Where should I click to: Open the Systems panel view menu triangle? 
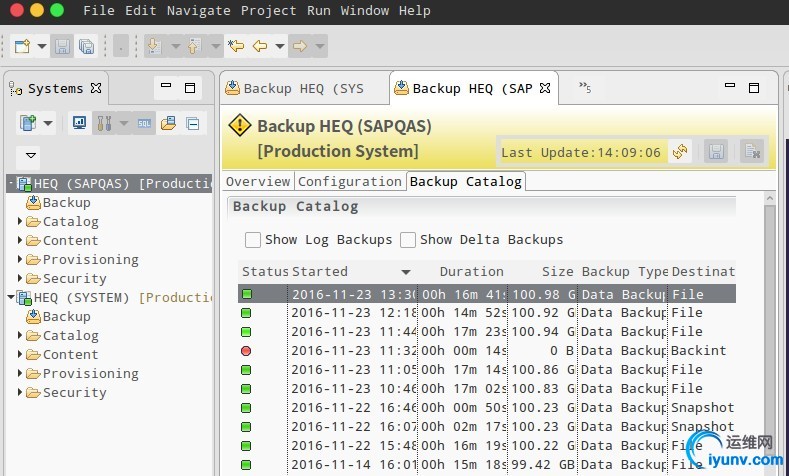pyautogui.click(x=31, y=156)
